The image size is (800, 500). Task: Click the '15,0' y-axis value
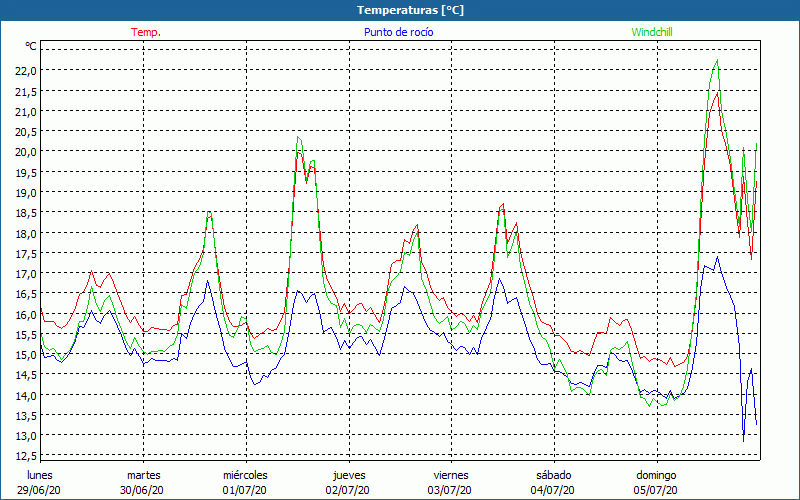26,355
